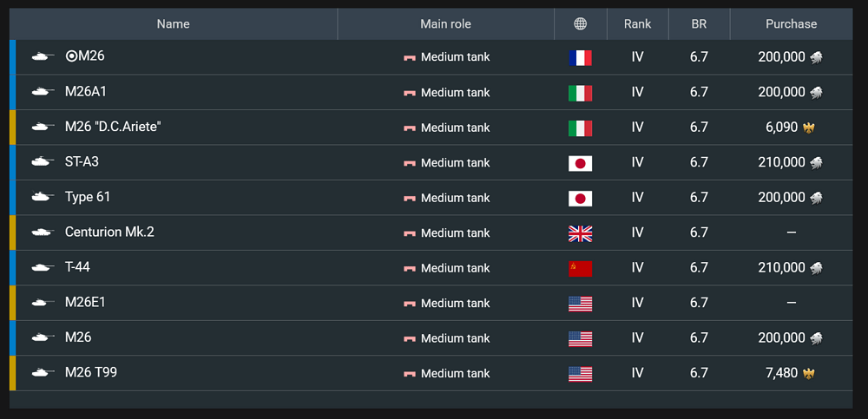Click the Japanese flag in the Type 61 row

[x=580, y=198]
